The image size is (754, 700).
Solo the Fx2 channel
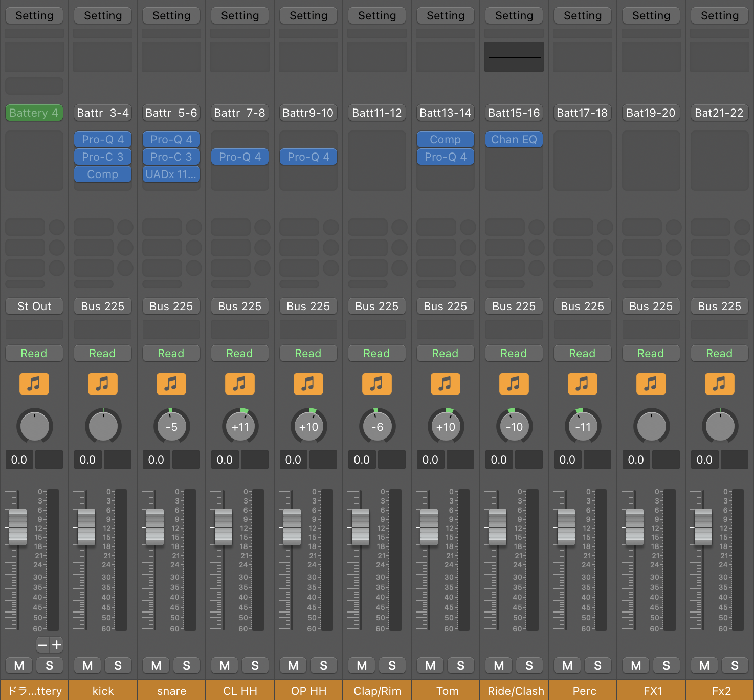click(x=735, y=665)
